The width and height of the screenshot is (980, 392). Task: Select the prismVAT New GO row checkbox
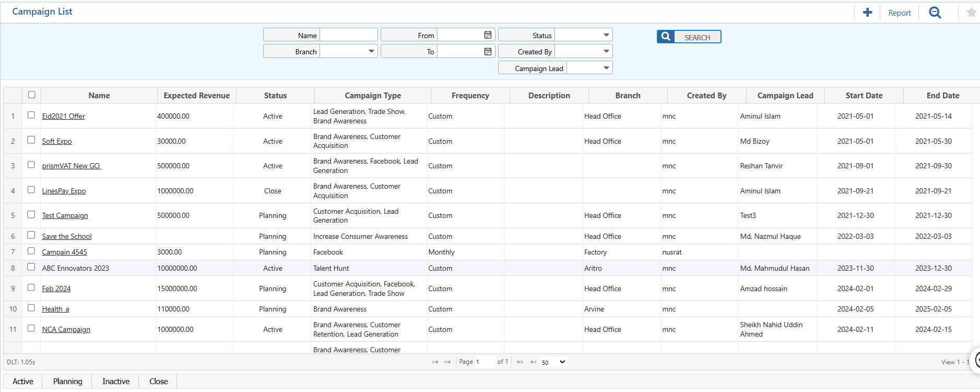(31, 165)
